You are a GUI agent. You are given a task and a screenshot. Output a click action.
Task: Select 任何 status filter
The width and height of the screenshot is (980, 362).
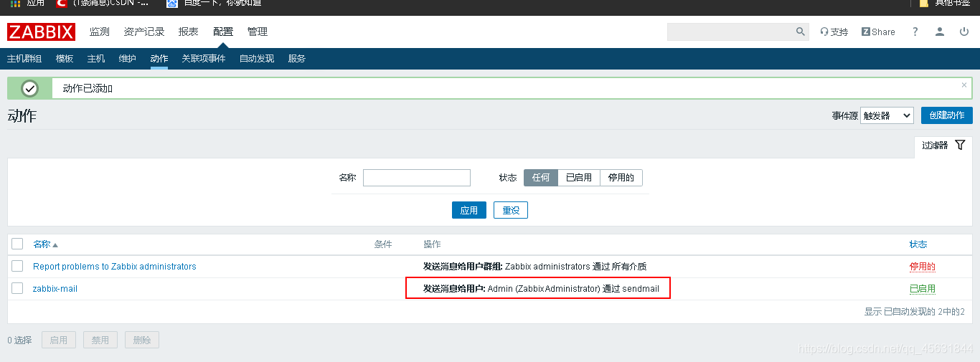541,178
